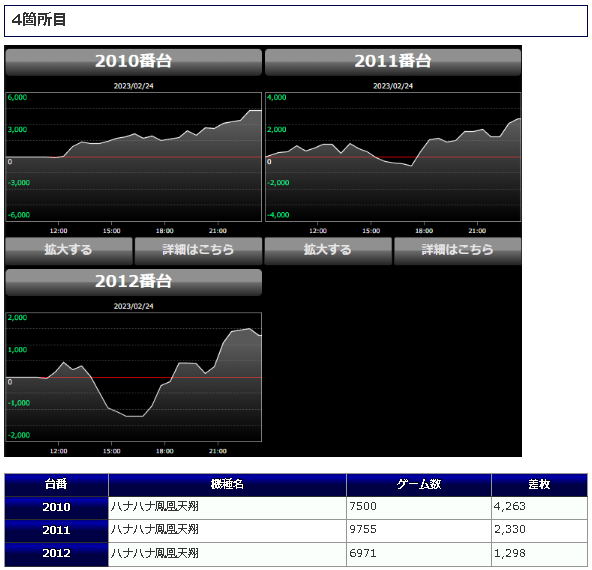This screenshot has height=570, width=592.
Task: Click the 2010番台 header button
Action: [134, 62]
